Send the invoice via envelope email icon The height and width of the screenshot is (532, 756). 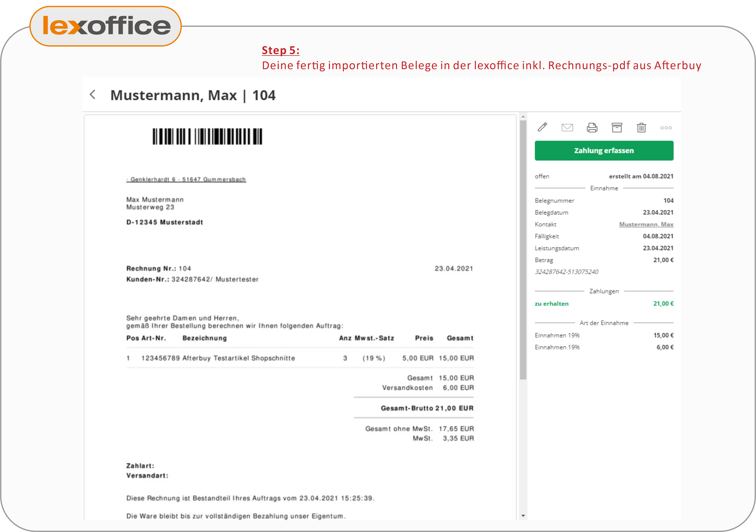[567, 127]
